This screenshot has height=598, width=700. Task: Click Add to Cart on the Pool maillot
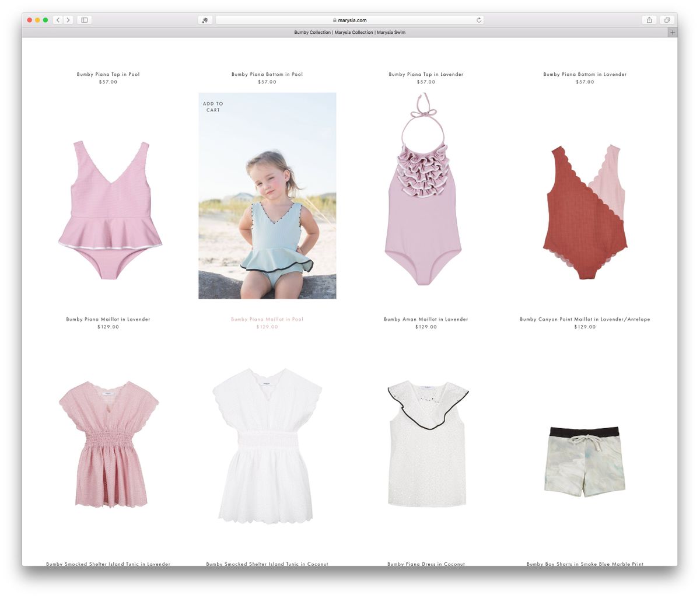point(213,107)
